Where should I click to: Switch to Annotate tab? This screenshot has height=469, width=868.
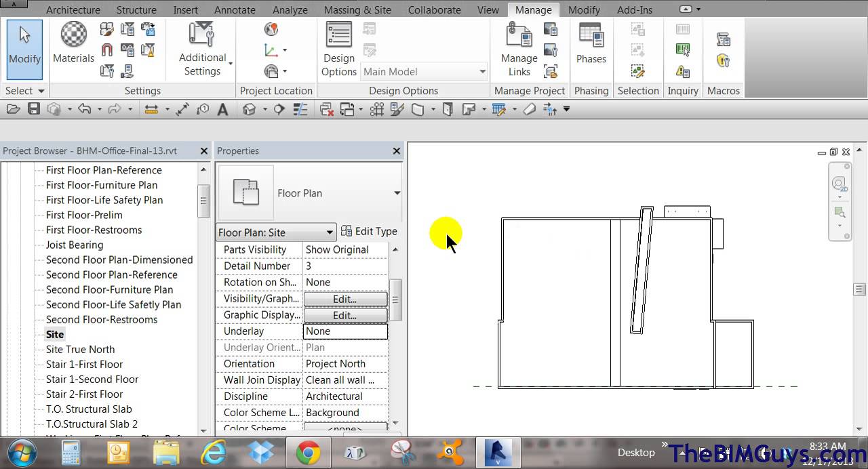point(235,9)
